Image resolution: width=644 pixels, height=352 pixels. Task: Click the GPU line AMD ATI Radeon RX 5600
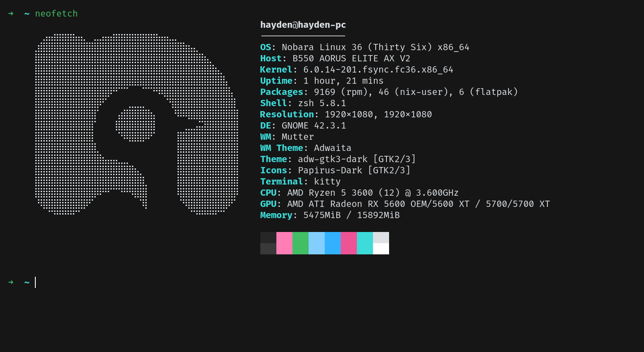(x=405, y=204)
